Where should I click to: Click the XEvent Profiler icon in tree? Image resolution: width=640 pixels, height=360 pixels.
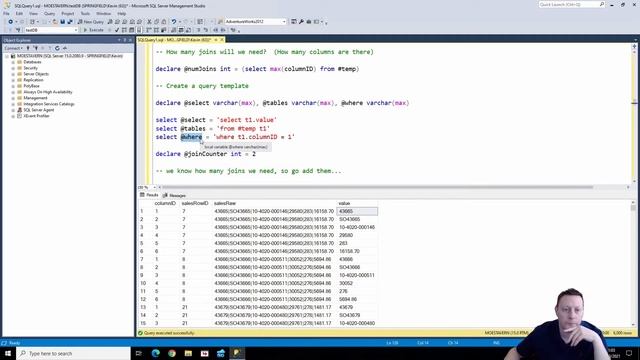click(19, 116)
